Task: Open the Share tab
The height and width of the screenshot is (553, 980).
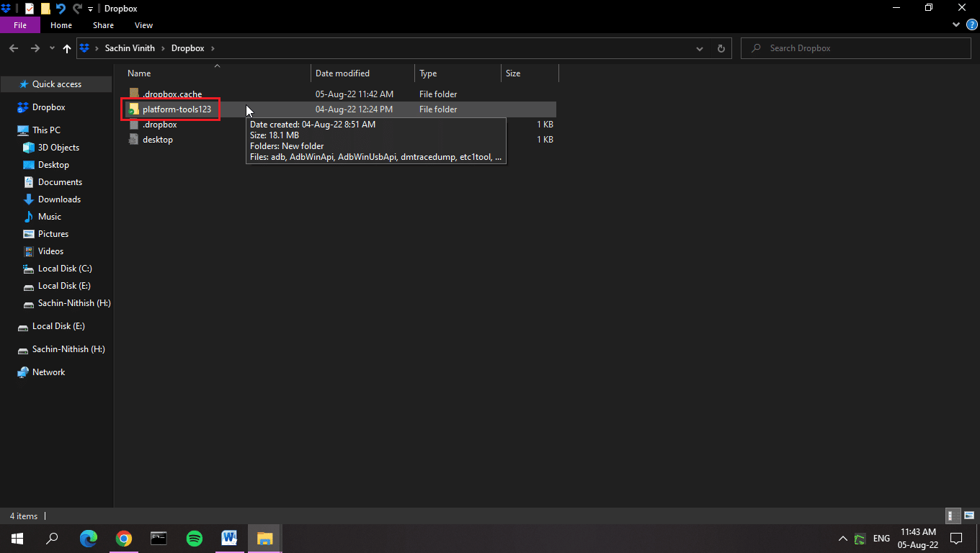Action: [x=103, y=24]
